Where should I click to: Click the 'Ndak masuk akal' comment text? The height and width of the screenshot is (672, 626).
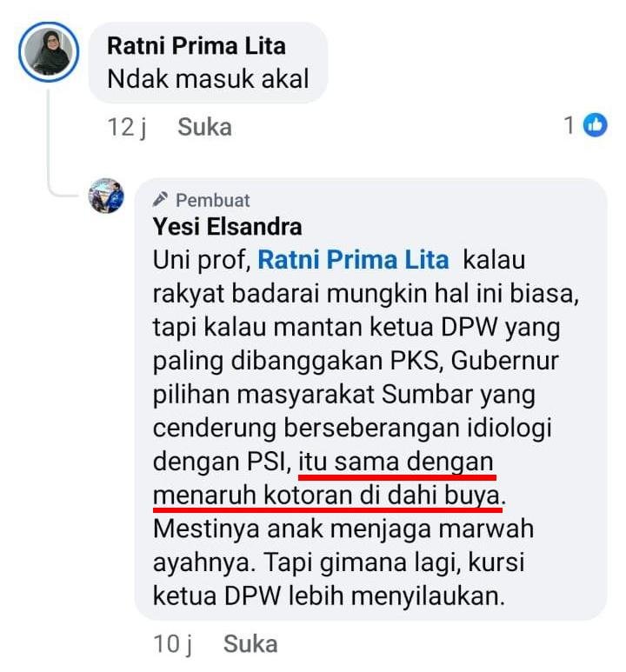tap(208, 79)
